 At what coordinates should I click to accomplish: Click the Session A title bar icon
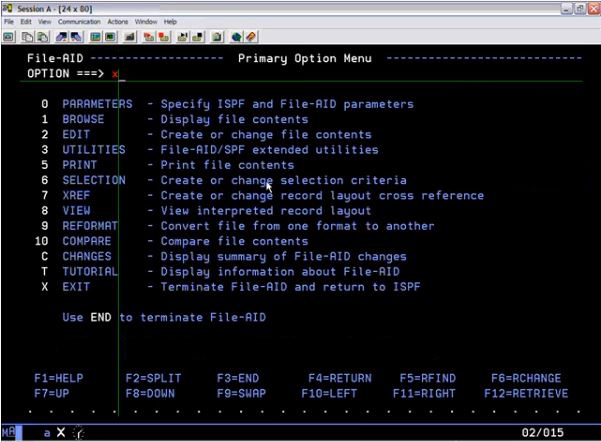tap(7, 8)
